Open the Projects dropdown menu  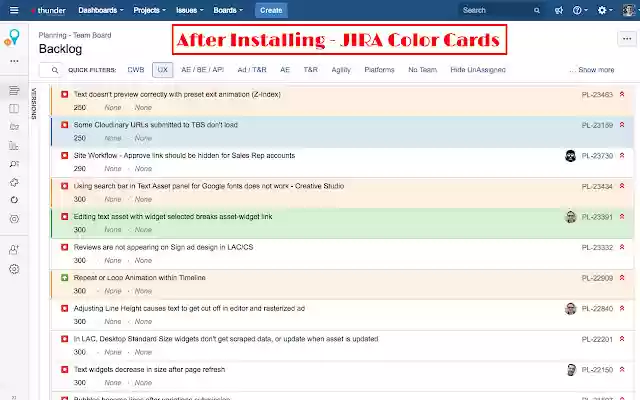pos(149,10)
